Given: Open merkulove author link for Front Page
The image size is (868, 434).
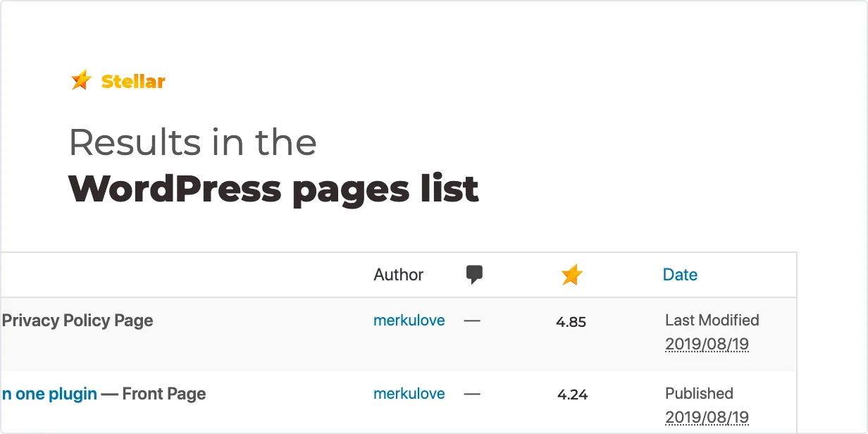Looking at the screenshot, I should (409, 394).
